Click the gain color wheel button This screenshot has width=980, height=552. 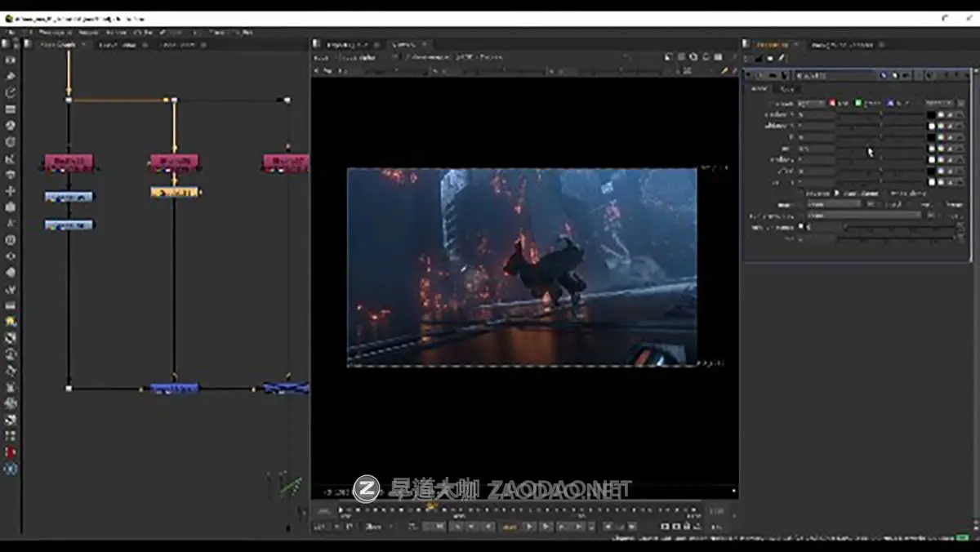click(941, 149)
